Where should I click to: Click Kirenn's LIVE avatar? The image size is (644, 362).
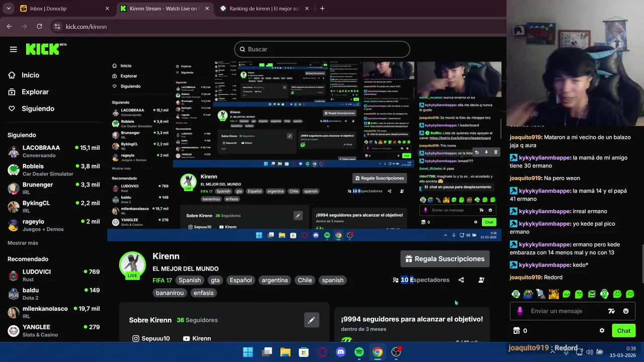tap(132, 265)
